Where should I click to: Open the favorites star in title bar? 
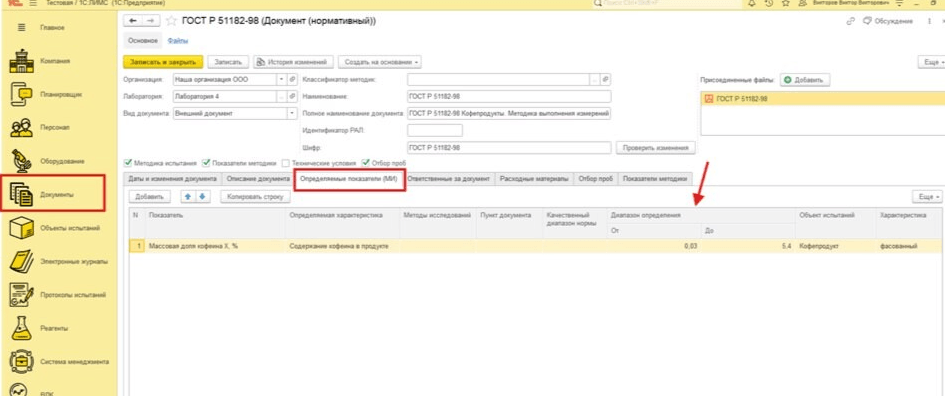pos(785,3)
